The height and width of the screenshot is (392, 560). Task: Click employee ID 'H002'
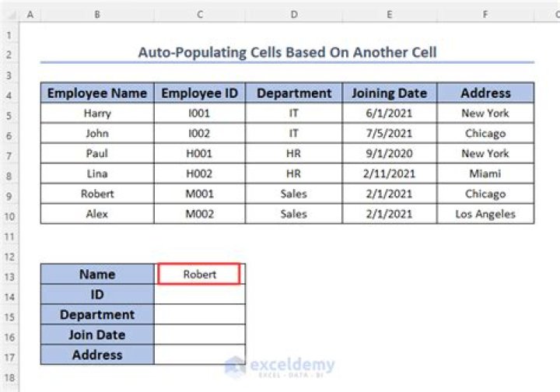pyautogui.click(x=200, y=173)
